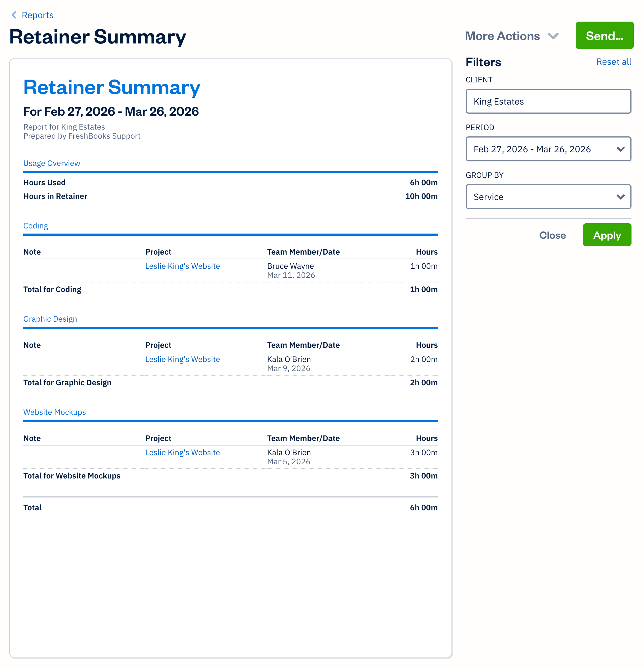Open the More Actions chevron

pos(553,36)
